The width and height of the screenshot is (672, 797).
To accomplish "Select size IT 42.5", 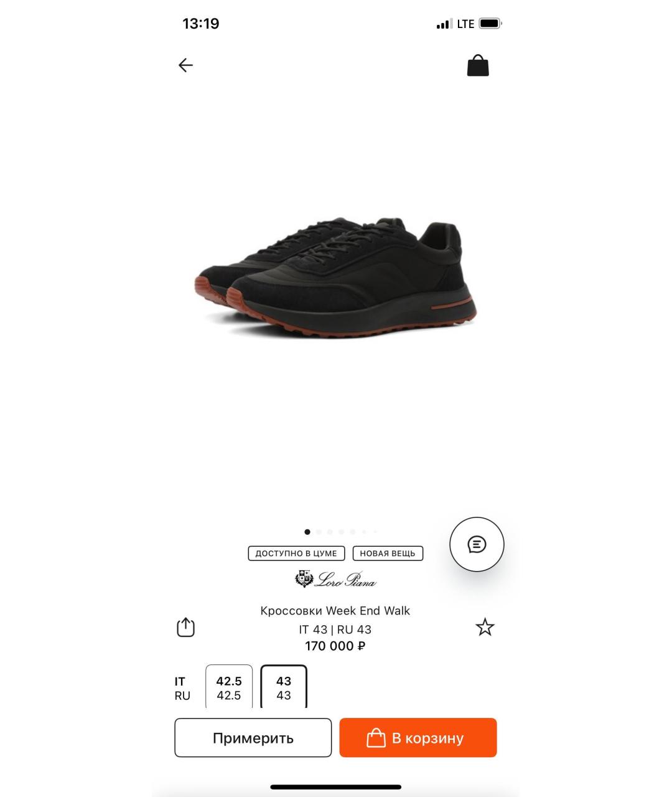I will point(229,687).
